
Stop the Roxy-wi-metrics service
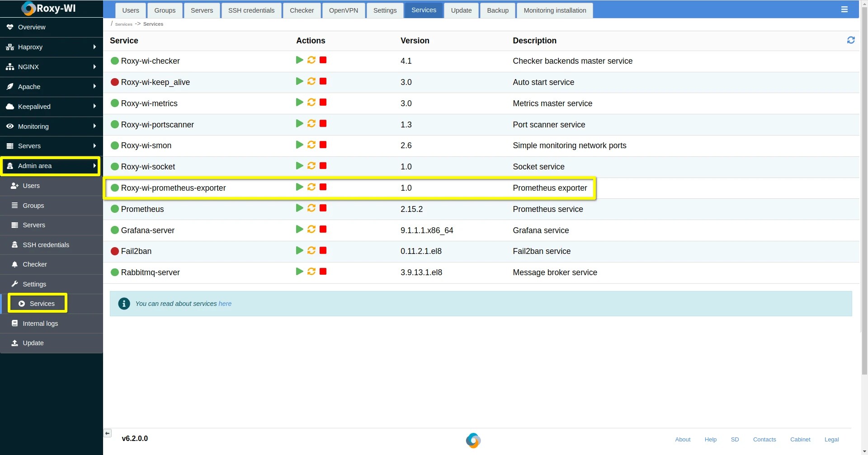pyautogui.click(x=323, y=103)
